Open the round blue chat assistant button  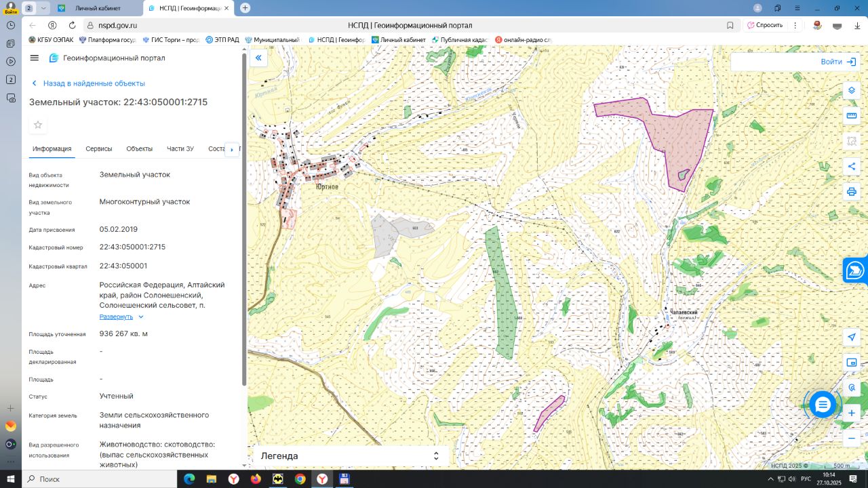pos(823,405)
